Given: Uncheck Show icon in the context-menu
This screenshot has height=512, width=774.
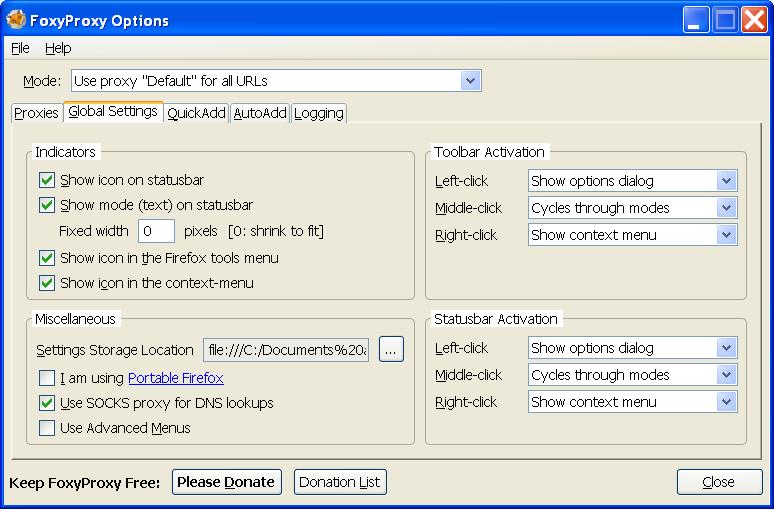Looking at the screenshot, I should 47,283.
